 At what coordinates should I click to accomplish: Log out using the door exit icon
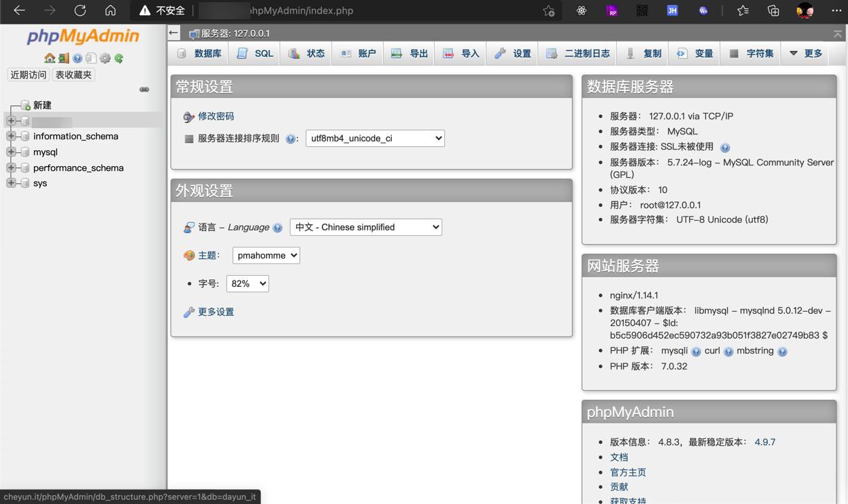(63, 59)
